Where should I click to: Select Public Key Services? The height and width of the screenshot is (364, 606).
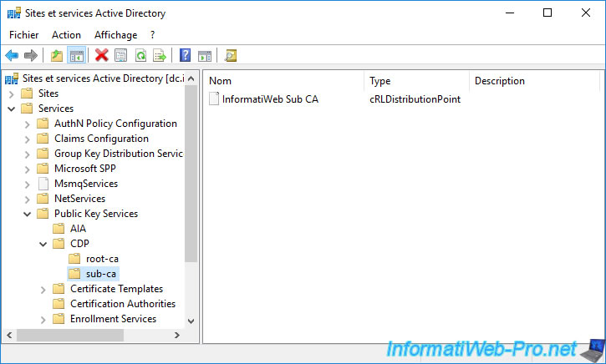(x=96, y=214)
